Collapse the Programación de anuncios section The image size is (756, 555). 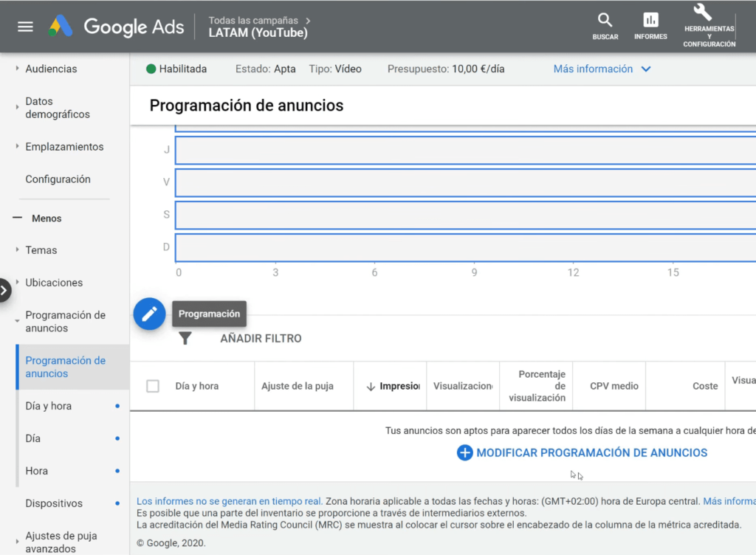(x=18, y=322)
